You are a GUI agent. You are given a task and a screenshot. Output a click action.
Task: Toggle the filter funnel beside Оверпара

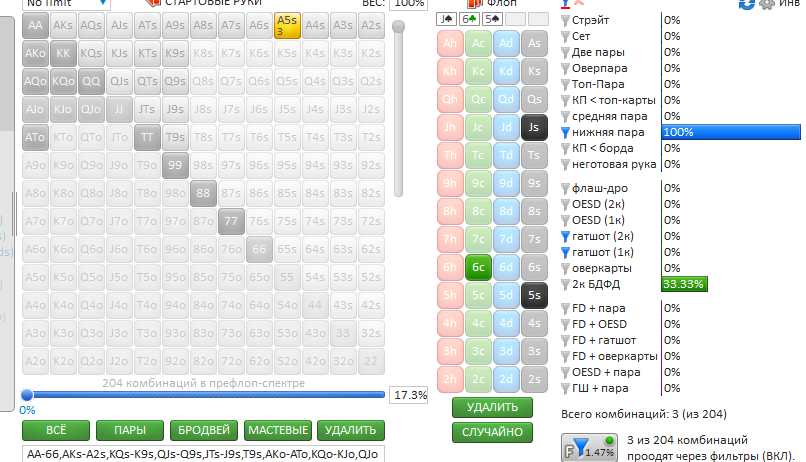pyautogui.click(x=565, y=68)
